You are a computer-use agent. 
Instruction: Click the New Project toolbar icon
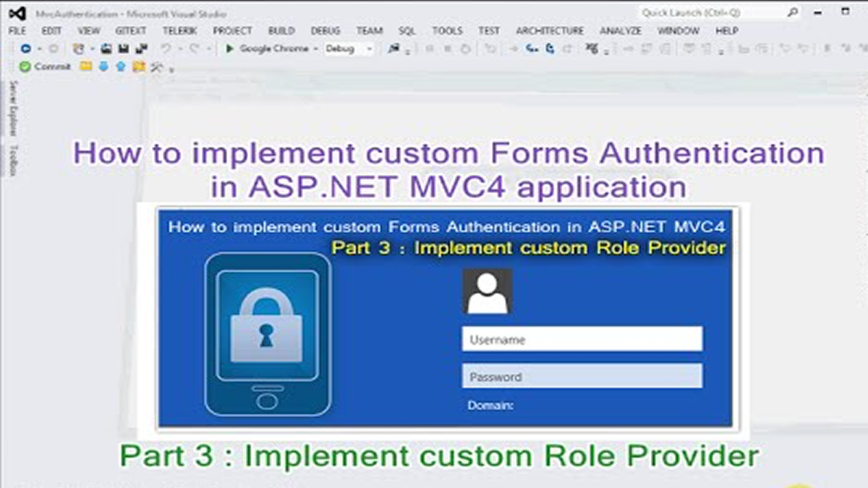click(78, 48)
